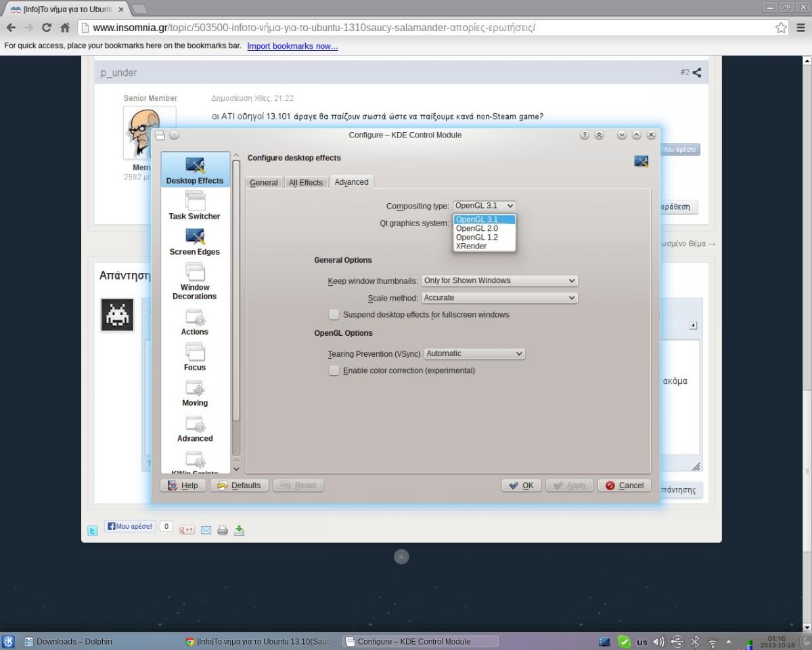This screenshot has width=812, height=650.
Task: Click the volume speaker tray icon
Action: click(659, 642)
